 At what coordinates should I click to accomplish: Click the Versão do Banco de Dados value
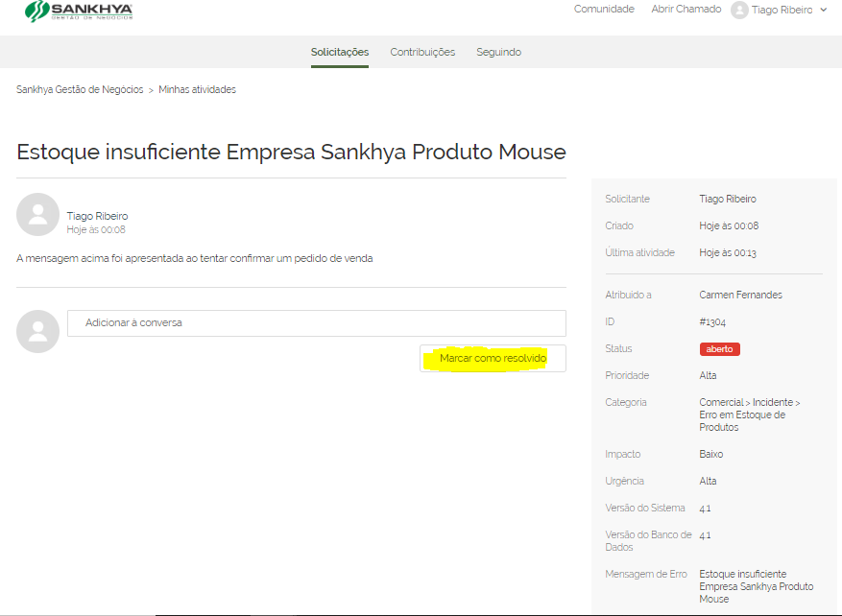(705, 535)
